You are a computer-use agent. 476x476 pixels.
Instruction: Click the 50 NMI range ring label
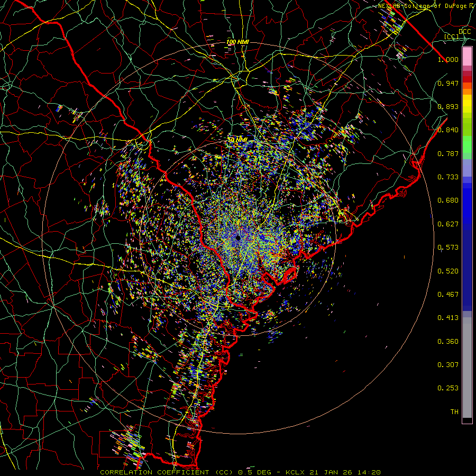[x=237, y=140]
